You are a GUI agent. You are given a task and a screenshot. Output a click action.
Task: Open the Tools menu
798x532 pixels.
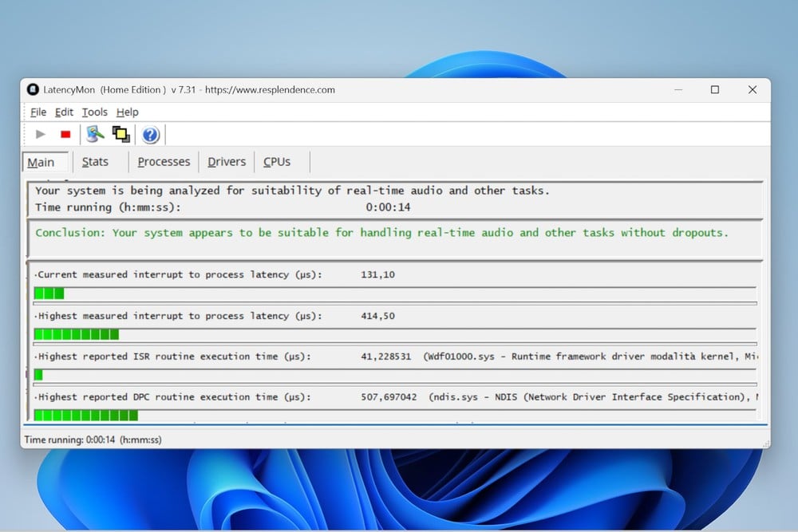click(x=95, y=112)
